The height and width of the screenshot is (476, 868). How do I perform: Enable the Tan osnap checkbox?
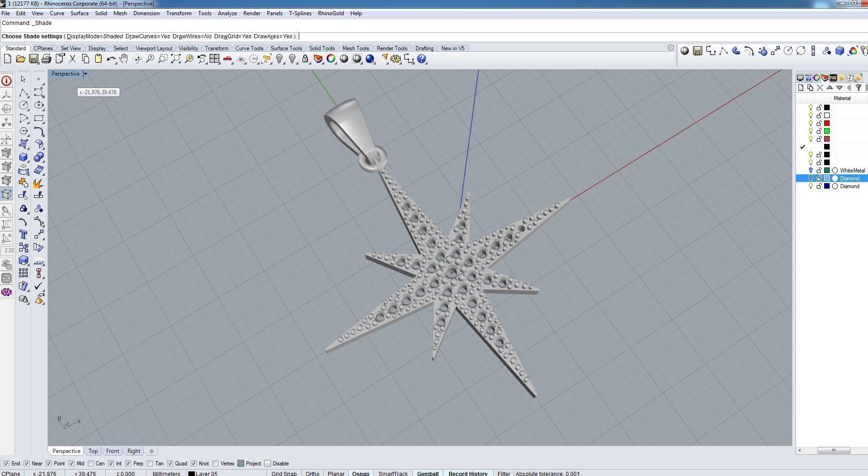150,464
